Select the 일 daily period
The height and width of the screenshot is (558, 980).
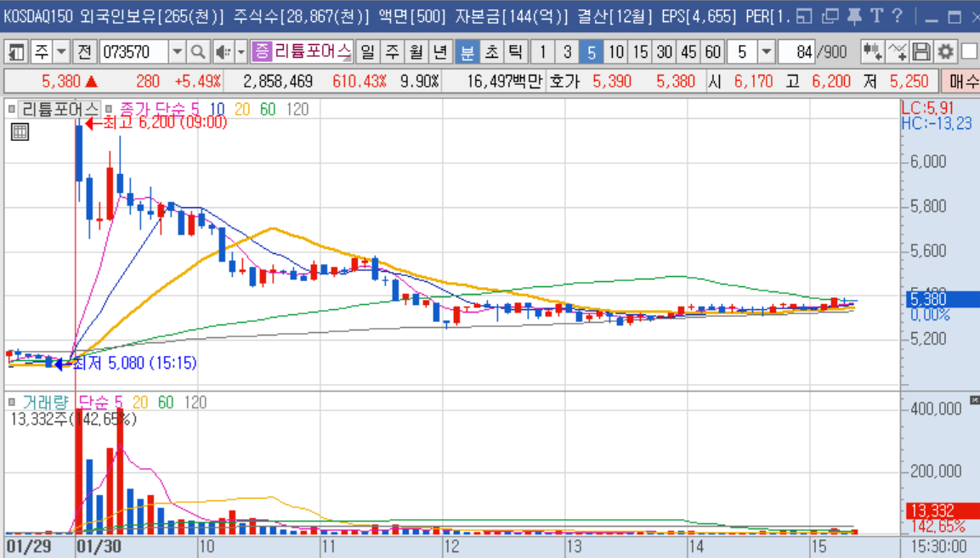pos(368,52)
